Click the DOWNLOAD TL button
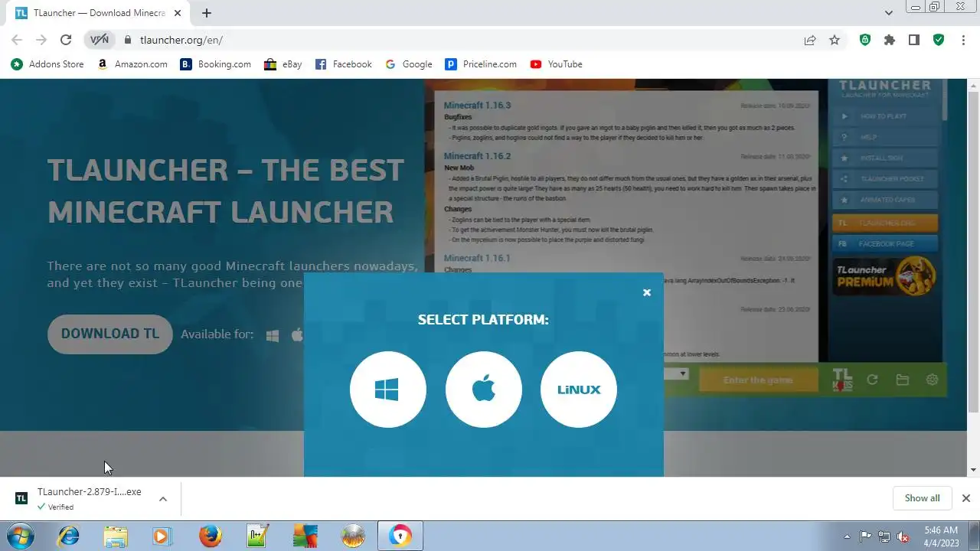 pyautogui.click(x=110, y=334)
